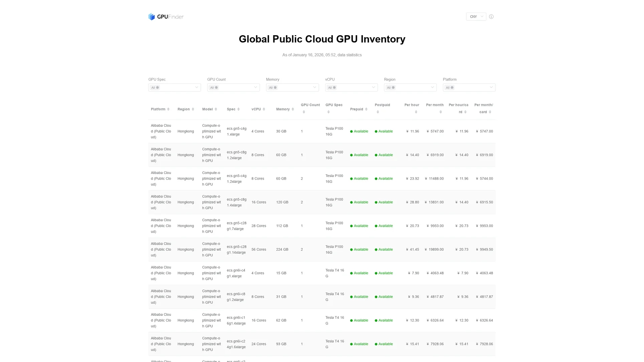Click the ¥ 4063.48 per month price
The width and height of the screenshot is (644, 362).
point(435,273)
